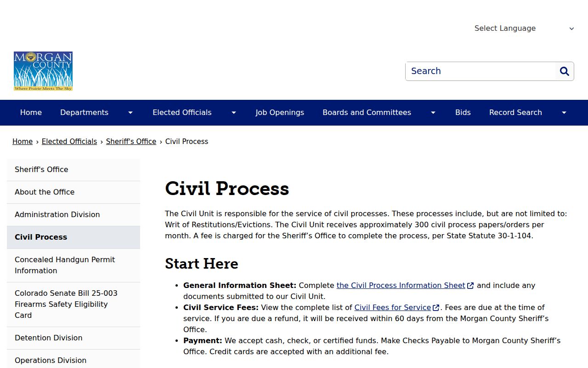Open the Civil Process Information Sheet link
Screen dimensions: 588x368
401,286
